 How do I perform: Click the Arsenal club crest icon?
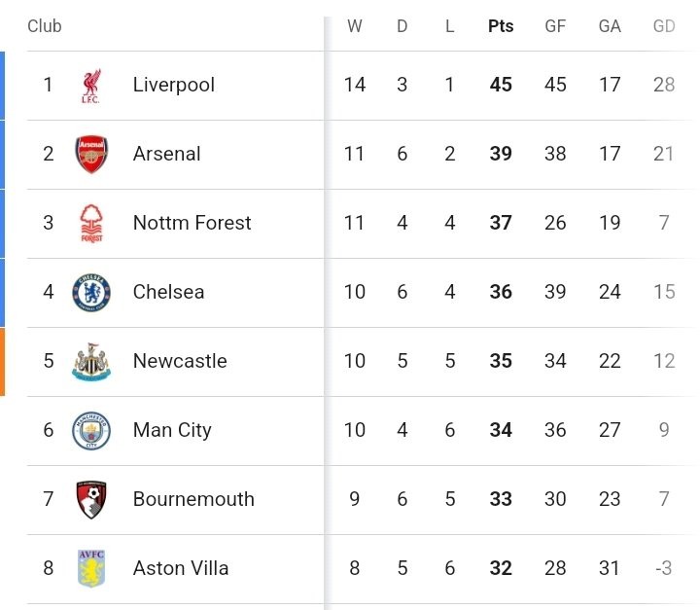[91, 155]
